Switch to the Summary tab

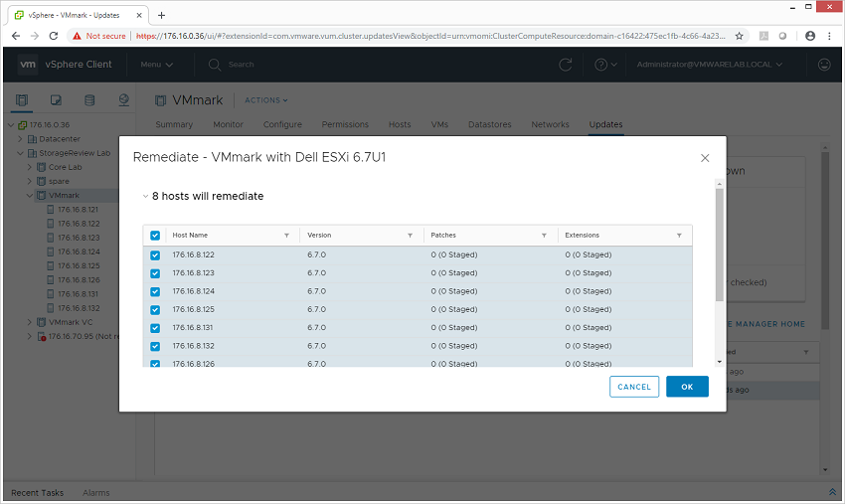(174, 124)
